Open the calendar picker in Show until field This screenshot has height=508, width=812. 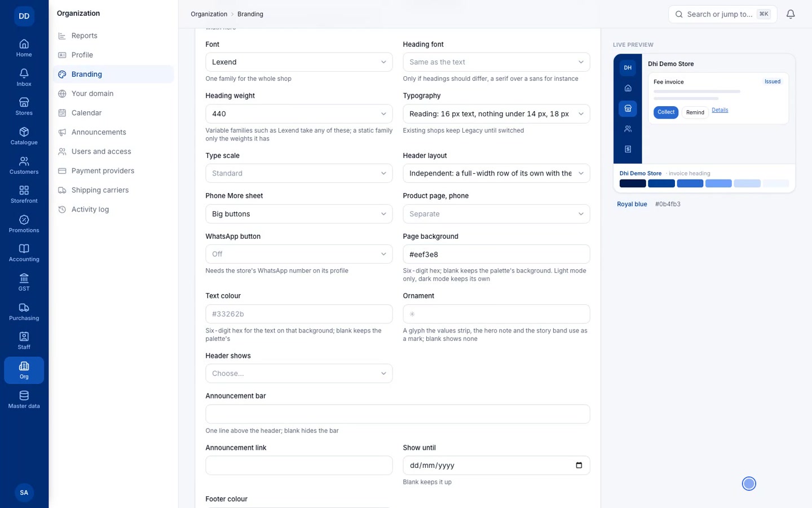click(579, 465)
